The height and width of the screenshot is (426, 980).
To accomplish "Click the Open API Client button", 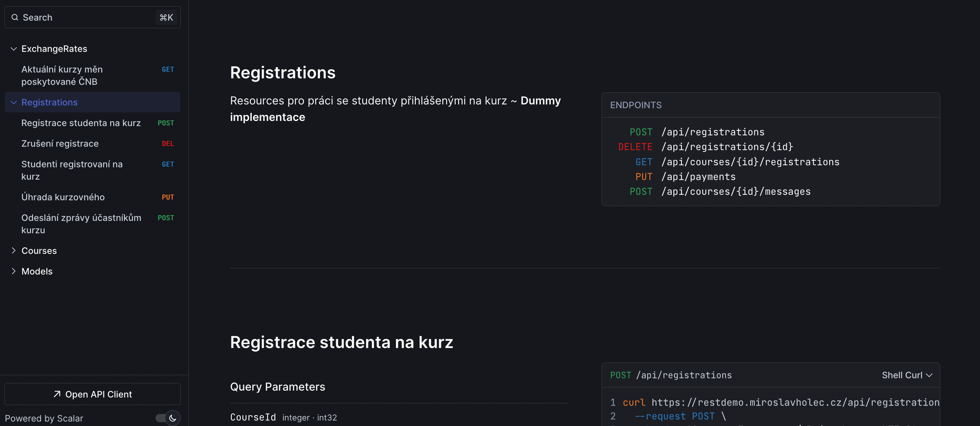I will click(x=92, y=394).
